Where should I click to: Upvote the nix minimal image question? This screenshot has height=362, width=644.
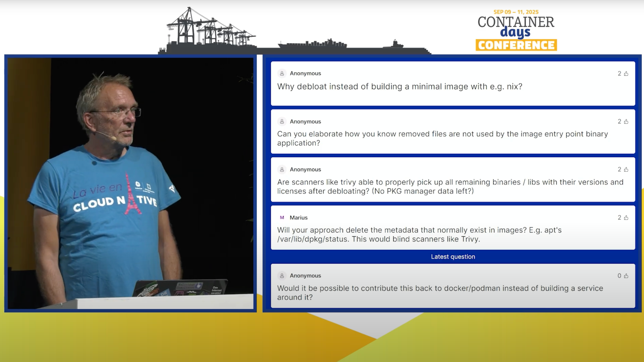tap(626, 73)
